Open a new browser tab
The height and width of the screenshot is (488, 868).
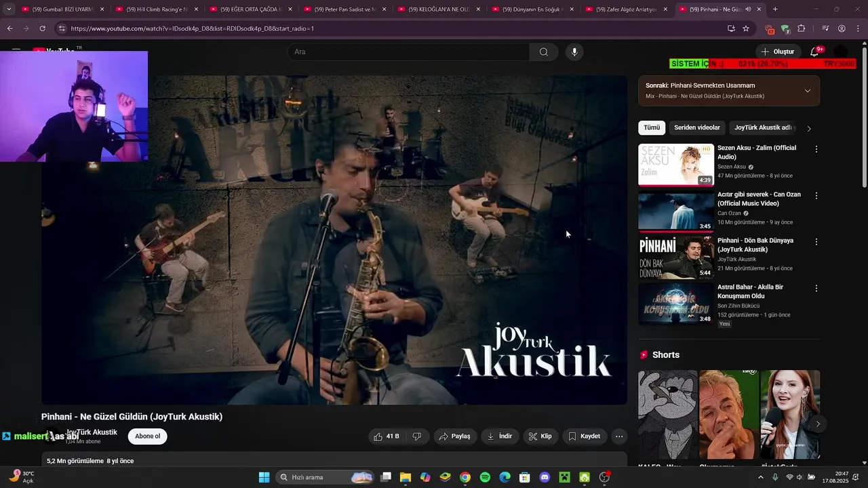click(x=775, y=9)
